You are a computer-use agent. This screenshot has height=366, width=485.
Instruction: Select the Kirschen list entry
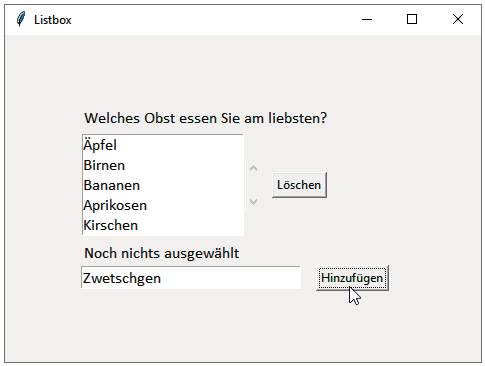coord(163,225)
